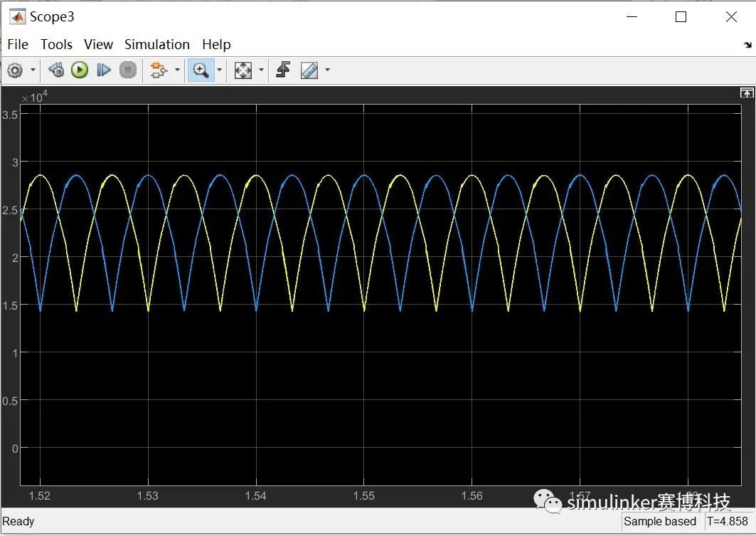Expand the configuration gear dropdown arrow
The height and width of the screenshot is (536, 756).
click(x=33, y=70)
